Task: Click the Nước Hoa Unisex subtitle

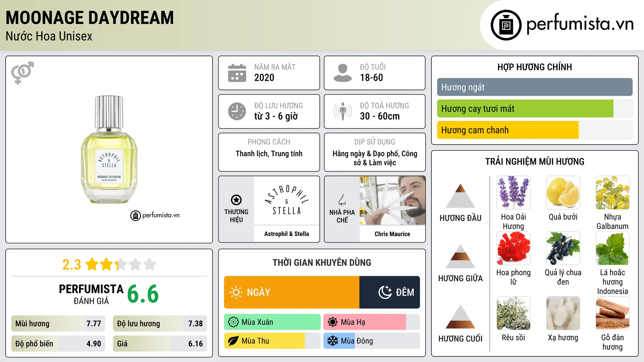Action: [x=49, y=36]
